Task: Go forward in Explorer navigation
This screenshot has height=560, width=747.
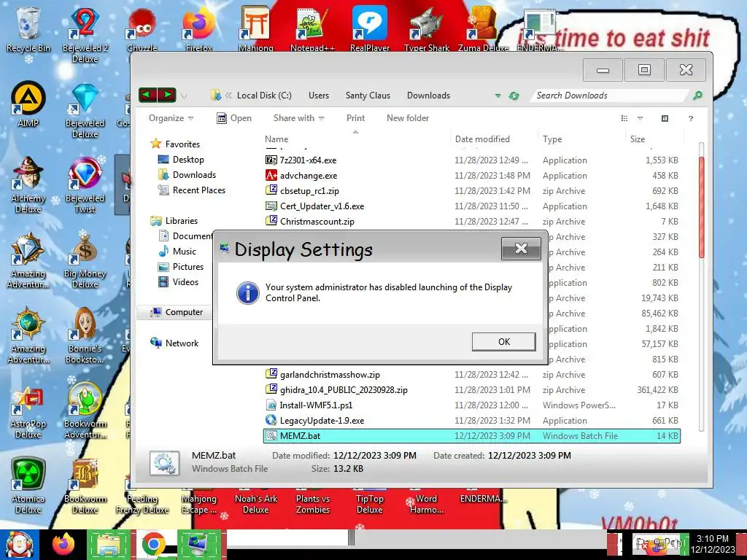Action: 167,95
